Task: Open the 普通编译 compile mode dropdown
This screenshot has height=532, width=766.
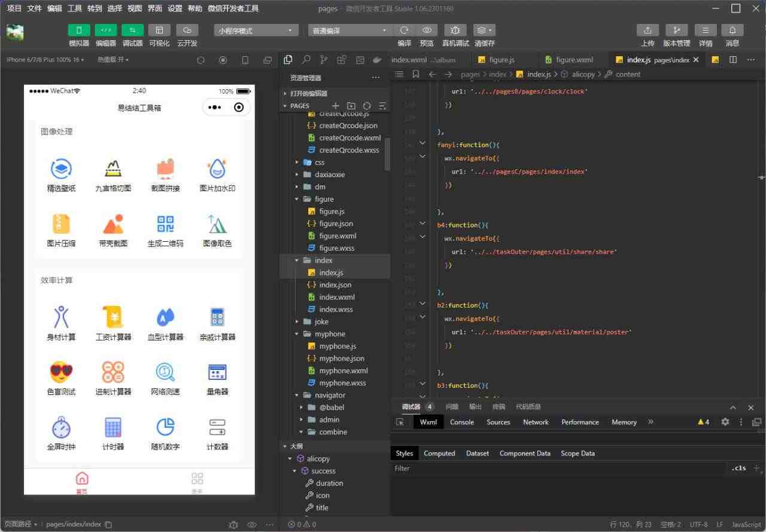Action: (x=350, y=31)
